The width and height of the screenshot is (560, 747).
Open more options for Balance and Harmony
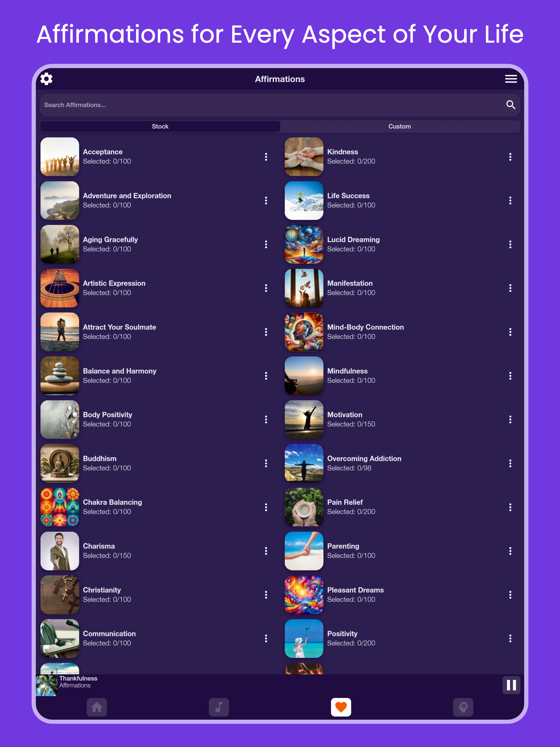pyautogui.click(x=266, y=376)
